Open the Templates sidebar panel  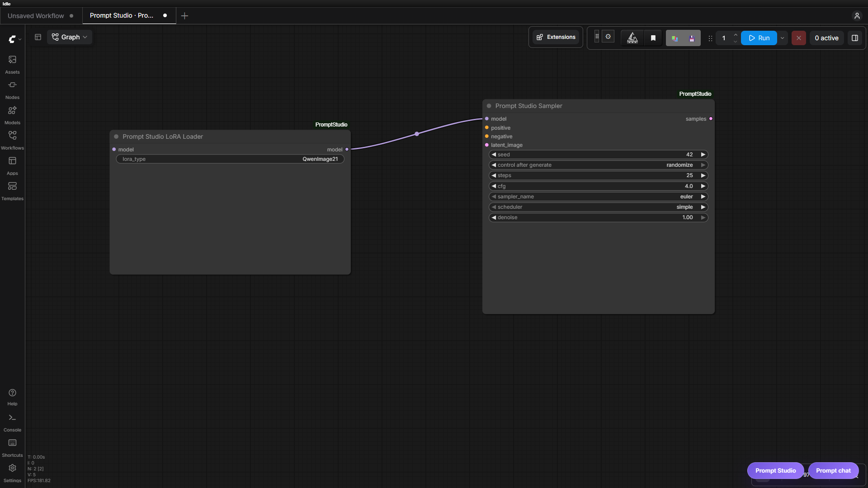click(12, 191)
